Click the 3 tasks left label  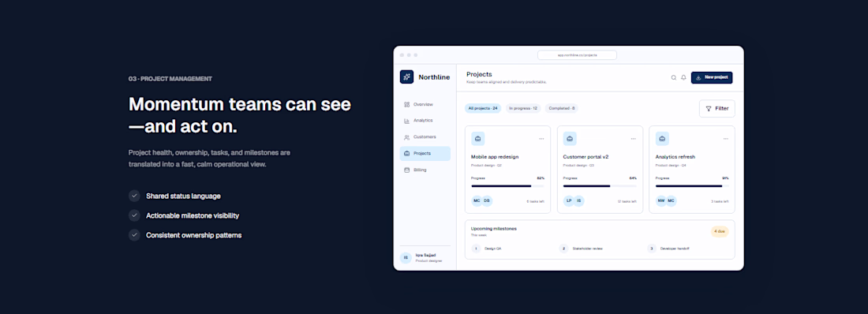720,202
